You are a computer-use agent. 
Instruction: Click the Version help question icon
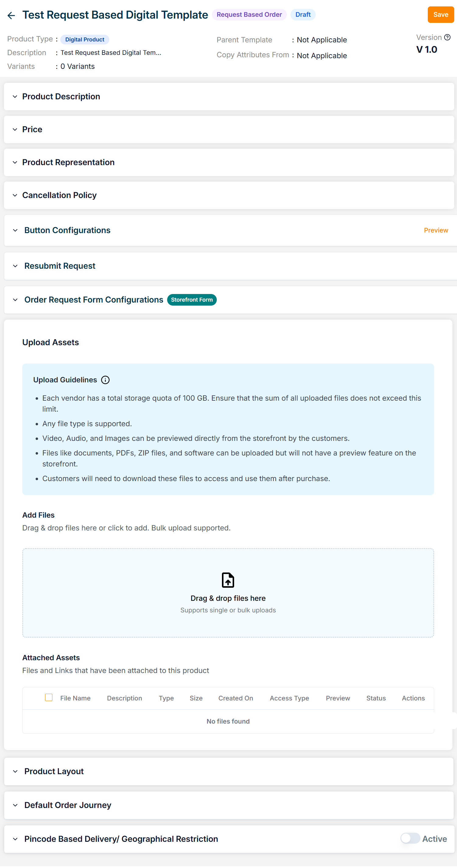pos(447,37)
